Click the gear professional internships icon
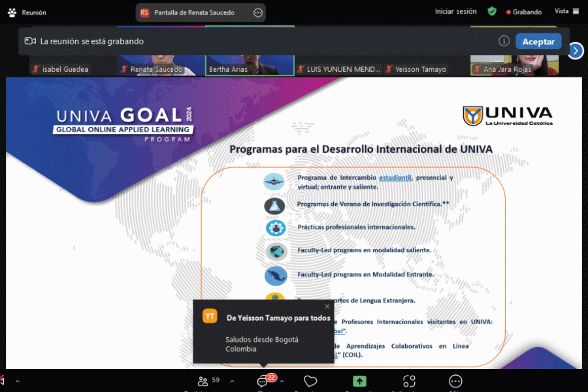This screenshot has height=392, width=588. click(276, 228)
